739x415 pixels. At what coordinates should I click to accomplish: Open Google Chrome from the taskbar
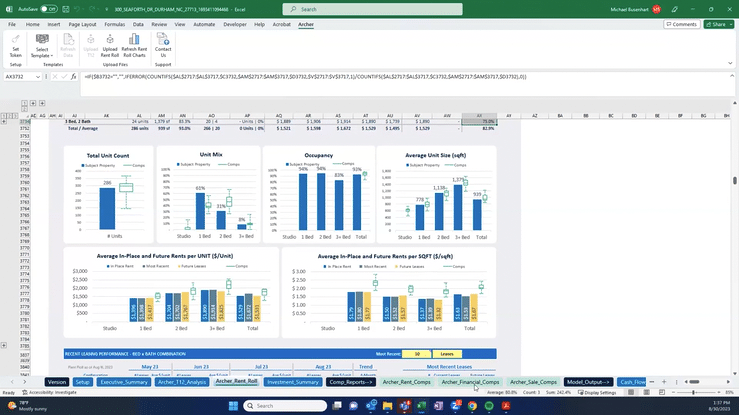coord(472,406)
